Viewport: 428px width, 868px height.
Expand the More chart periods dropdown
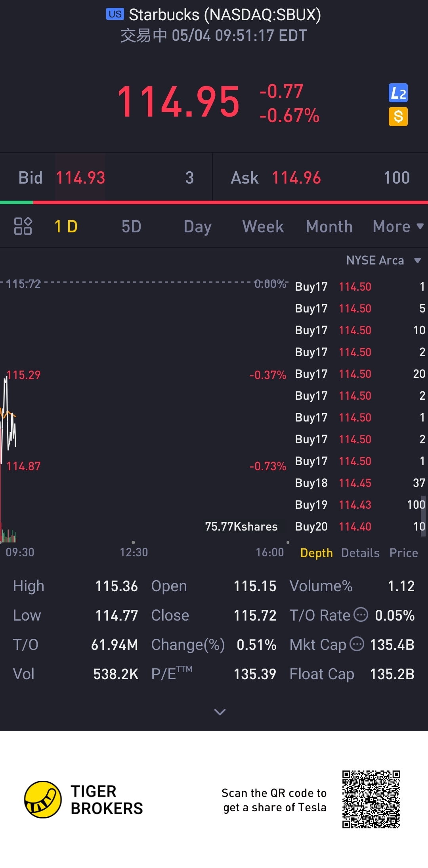point(398,226)
